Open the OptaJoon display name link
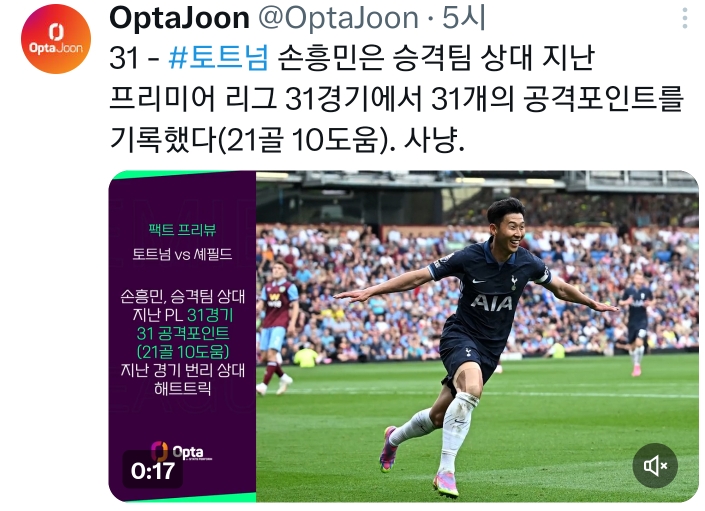 point(179,18)
